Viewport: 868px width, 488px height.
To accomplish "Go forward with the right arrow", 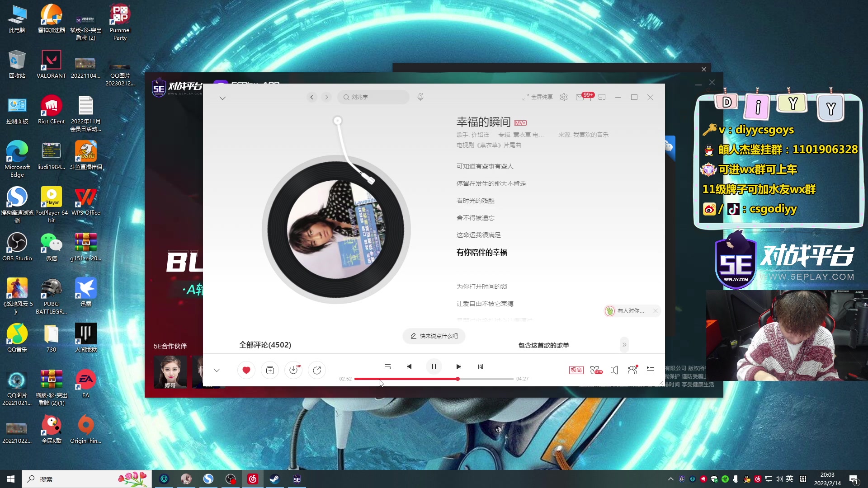I will pos(326,97).
